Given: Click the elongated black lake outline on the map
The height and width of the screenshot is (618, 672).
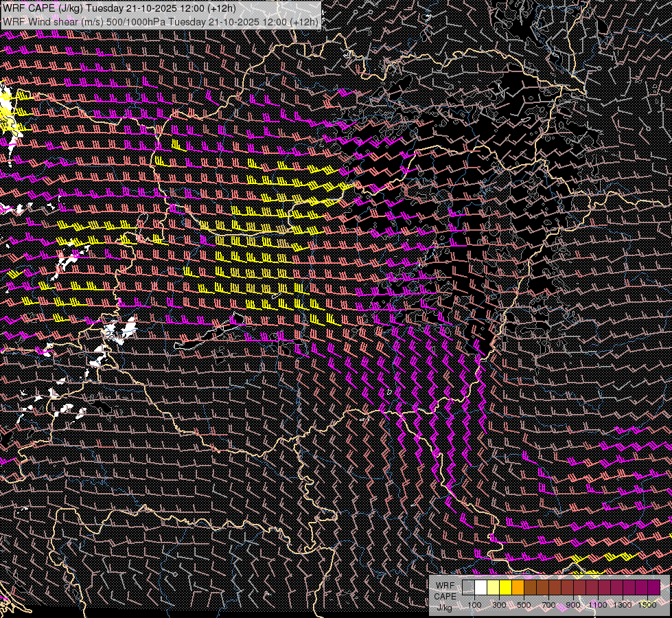Looking at the screenshot, I should tap(210, 334).
